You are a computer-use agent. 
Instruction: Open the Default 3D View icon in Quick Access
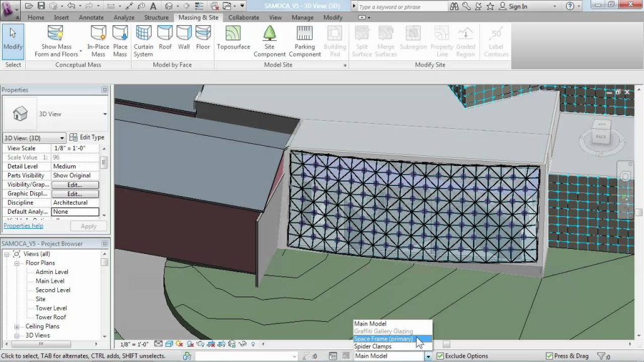point(168,6)
